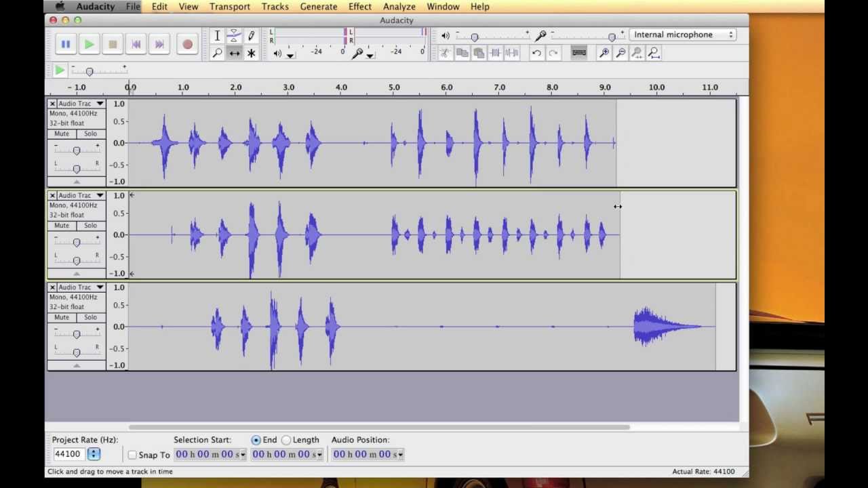Close the first track with X

[52, 104]
